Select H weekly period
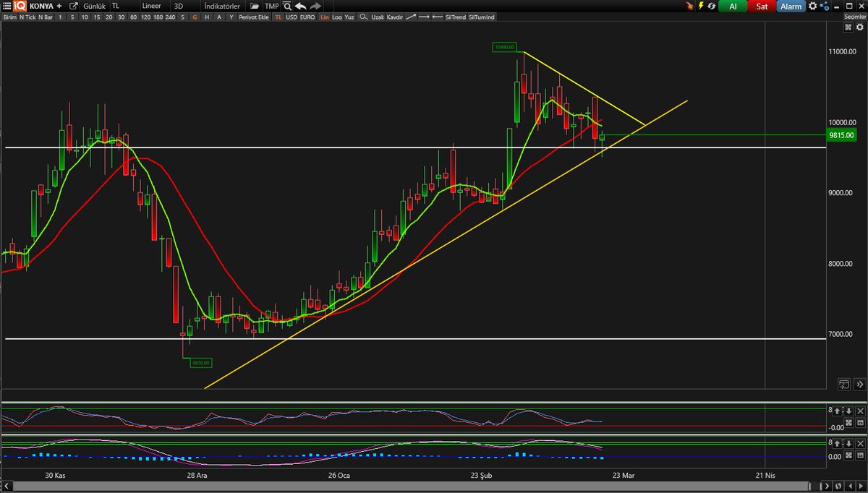Viewport: 868px width, 493px height. pyautogui.click(x=207, y=16)
